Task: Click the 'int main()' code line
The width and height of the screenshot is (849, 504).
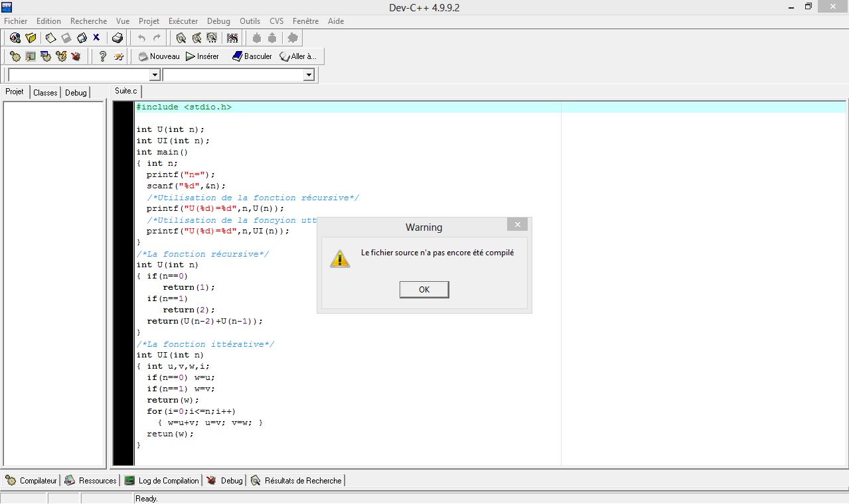Action: point(163,152)
